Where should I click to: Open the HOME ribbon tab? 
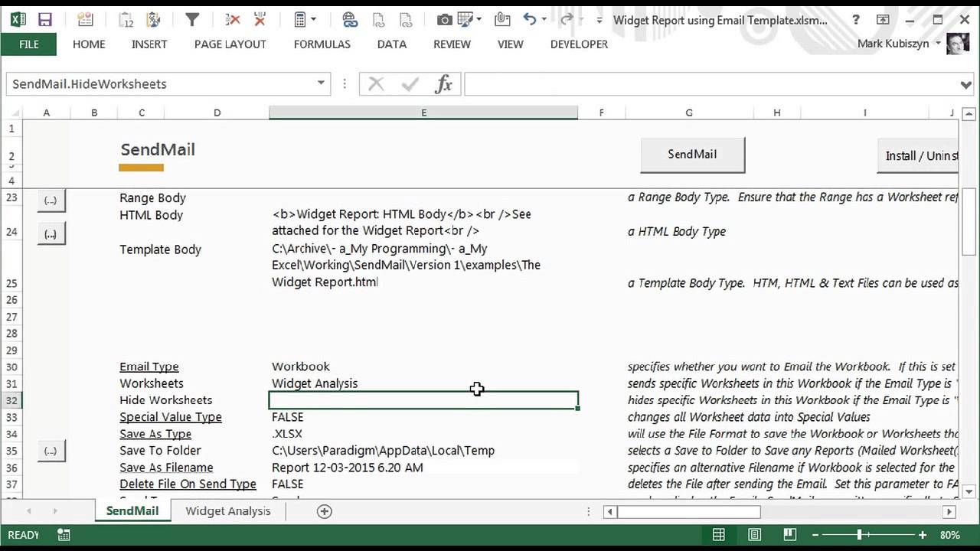coord(89,44)
